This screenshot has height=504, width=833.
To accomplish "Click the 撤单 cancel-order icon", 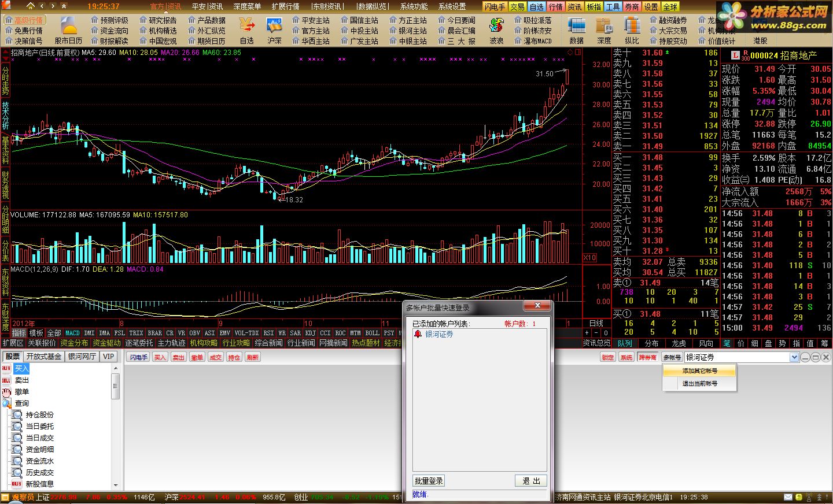I will (6, 391).
